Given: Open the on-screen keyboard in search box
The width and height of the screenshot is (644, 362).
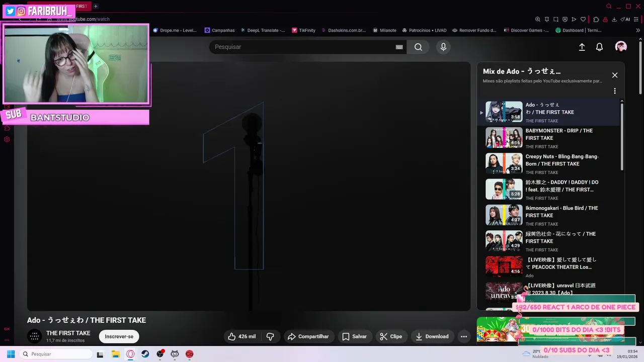Looking at the screenshot, I should pos(399,47).
